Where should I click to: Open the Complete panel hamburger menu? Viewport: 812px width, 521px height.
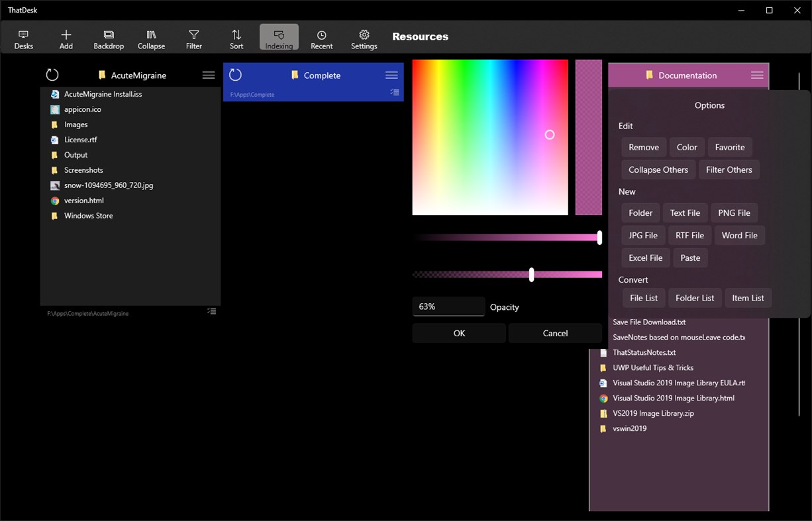[x=391, y=75]
